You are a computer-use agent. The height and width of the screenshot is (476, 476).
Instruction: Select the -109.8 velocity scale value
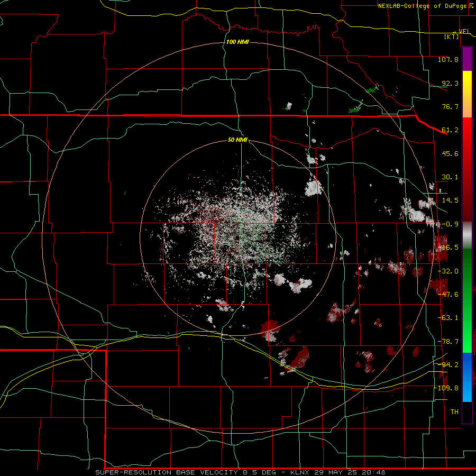click(x=446, y=388)
